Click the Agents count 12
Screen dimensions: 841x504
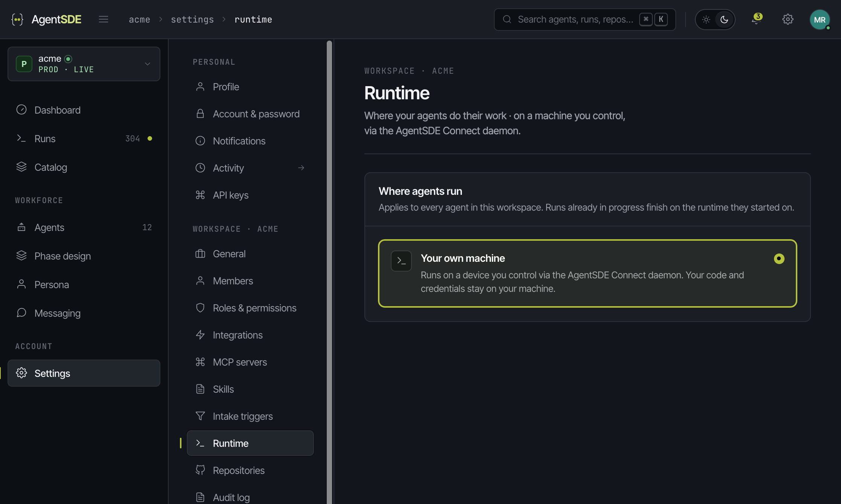point(147,228)
